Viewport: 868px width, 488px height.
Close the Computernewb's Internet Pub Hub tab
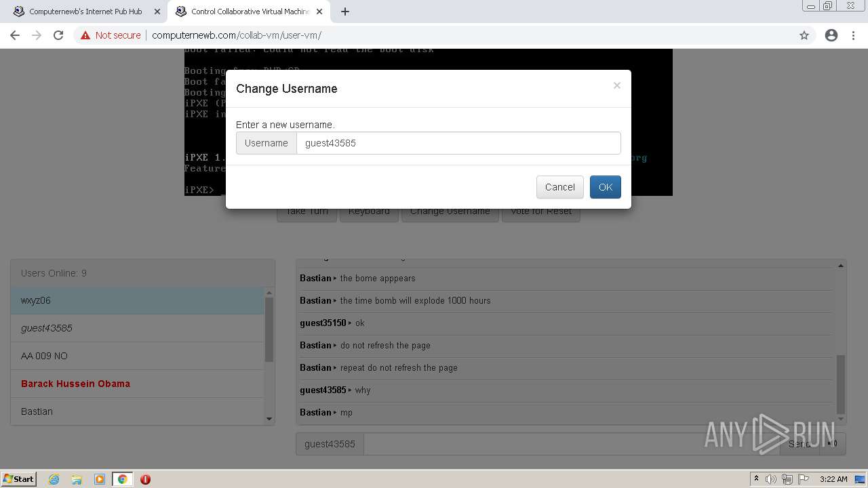coord(157,12)
